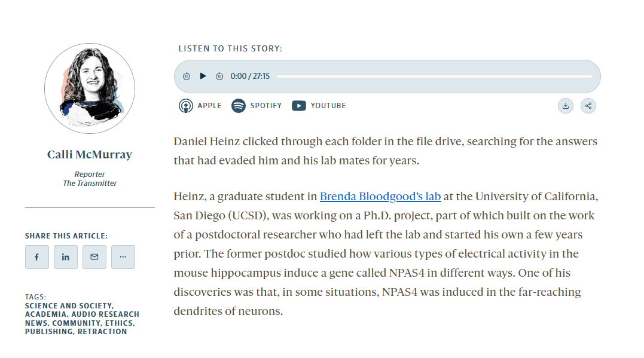Open Brenda Bloodgood's lab link

click(380, 197)
